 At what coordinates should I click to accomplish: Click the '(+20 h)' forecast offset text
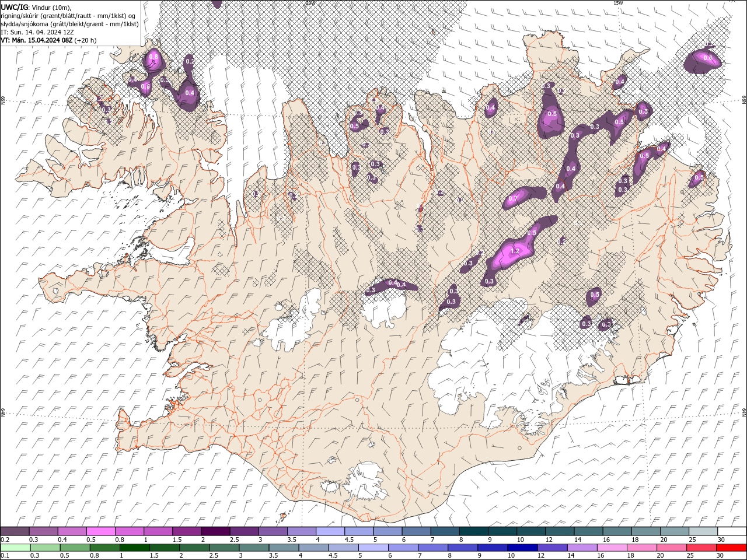86,40
